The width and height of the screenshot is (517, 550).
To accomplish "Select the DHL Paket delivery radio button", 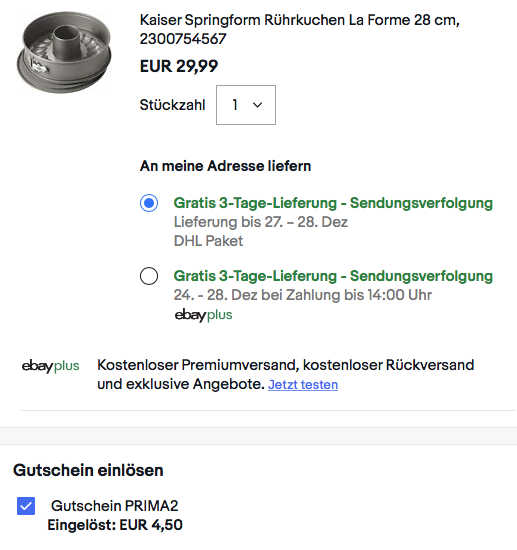I will click(149, 203).
